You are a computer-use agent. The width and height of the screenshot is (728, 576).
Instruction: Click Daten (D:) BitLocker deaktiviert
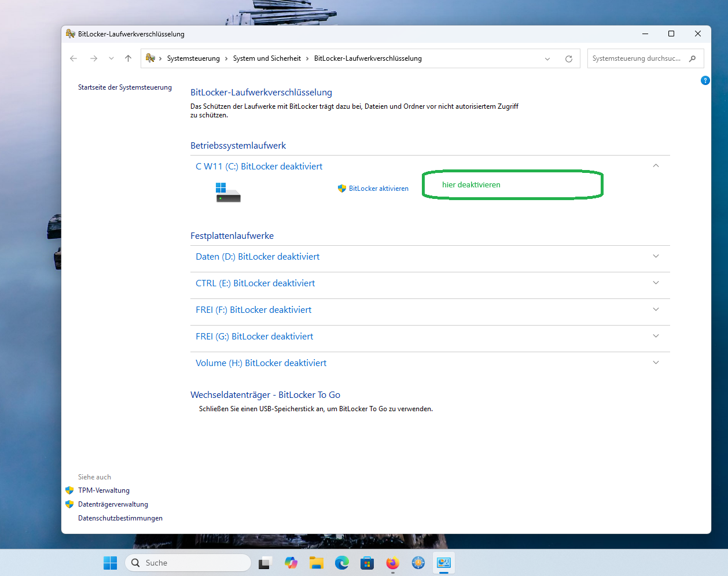pos(258,257)
